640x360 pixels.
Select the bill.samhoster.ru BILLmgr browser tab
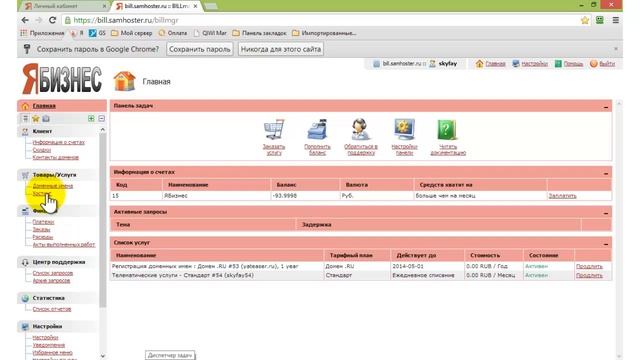157,6
